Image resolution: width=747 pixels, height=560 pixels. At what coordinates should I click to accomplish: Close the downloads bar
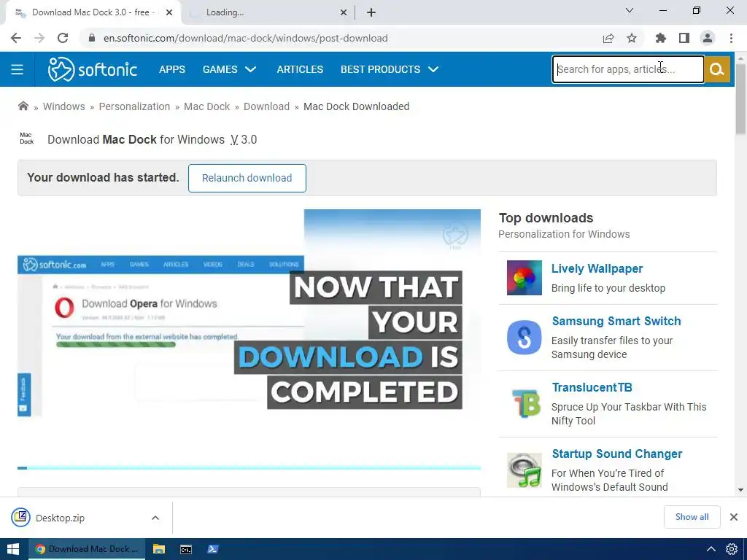click(x=734, y=517)
